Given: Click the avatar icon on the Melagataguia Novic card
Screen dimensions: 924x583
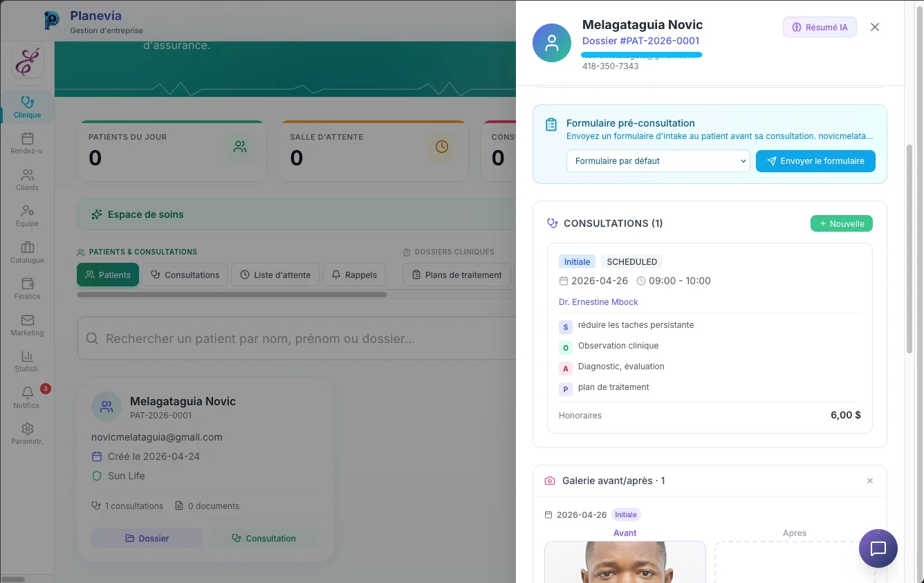Looking at the screenshot, I should pyautogui.click(x=107, y=407).
